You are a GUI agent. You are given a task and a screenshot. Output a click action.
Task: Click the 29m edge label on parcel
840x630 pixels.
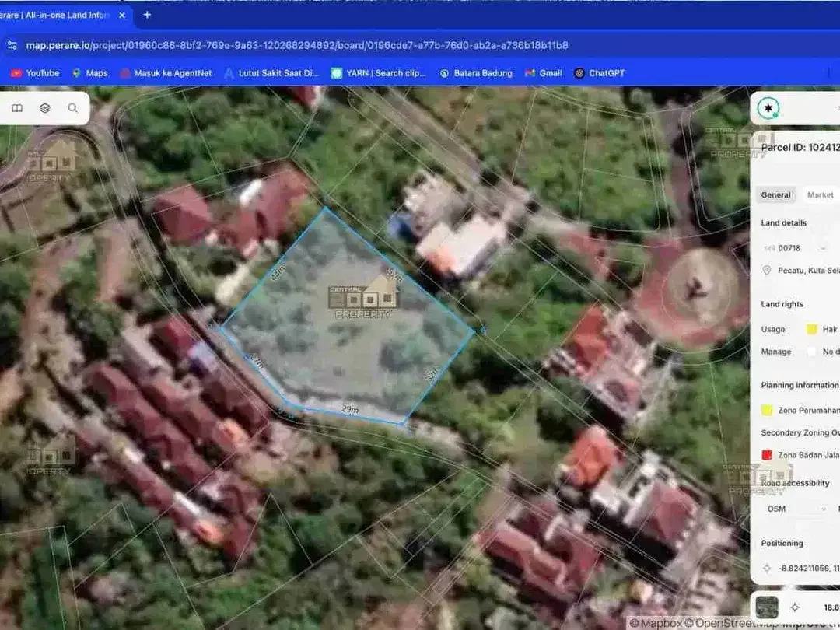click(350, 409)
